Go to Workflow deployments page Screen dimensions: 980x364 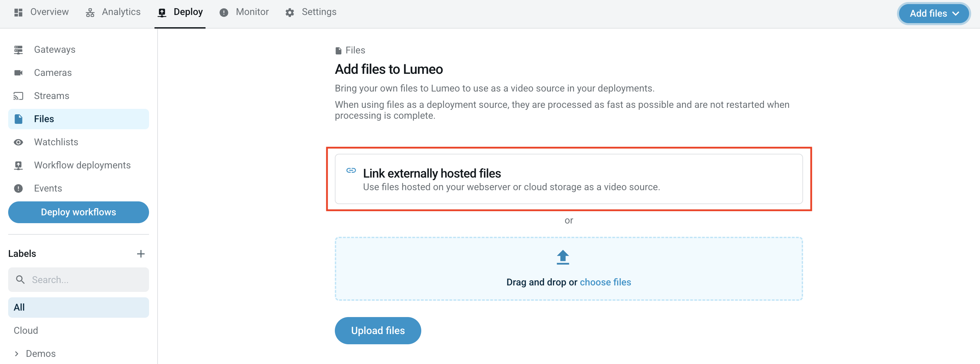pos(78,165)
